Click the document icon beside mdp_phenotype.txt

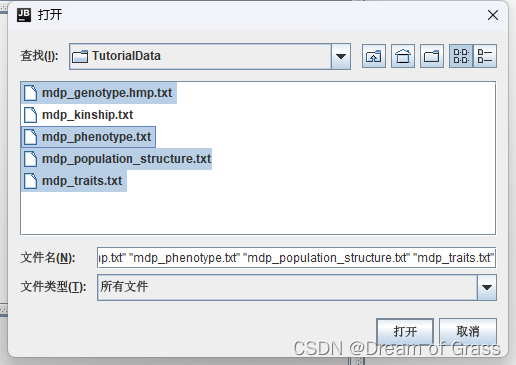point(31,137)
